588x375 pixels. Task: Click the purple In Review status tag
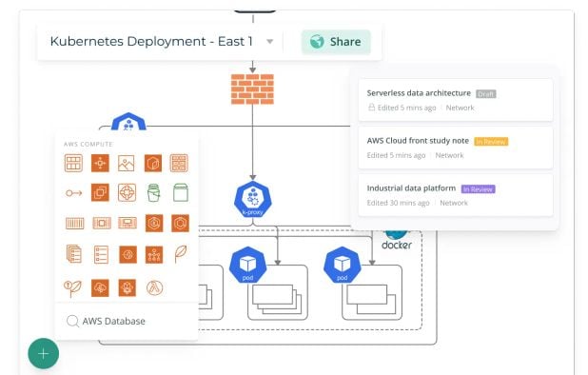click(x=479, y=189)
